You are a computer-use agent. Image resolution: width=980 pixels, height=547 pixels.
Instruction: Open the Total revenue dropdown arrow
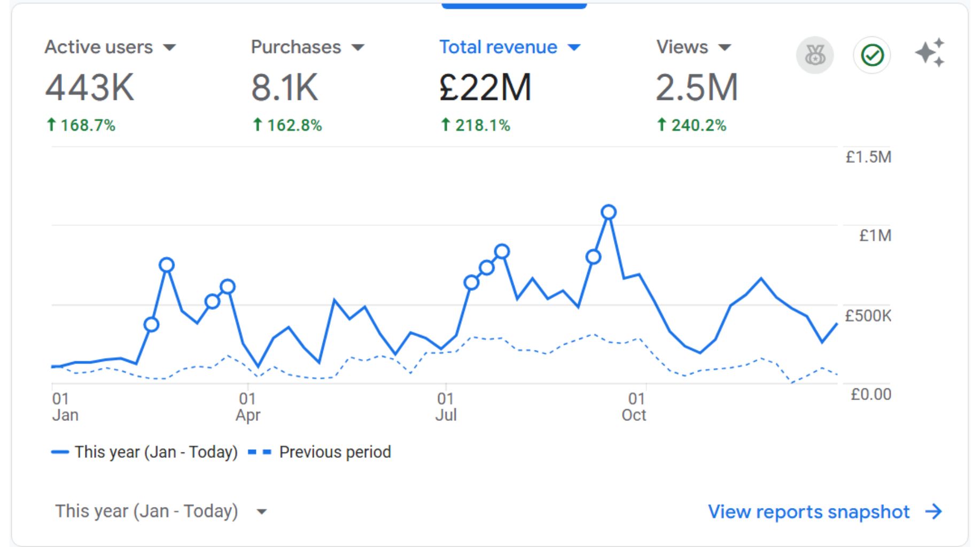pyautogui.click(x=574, y=48)
